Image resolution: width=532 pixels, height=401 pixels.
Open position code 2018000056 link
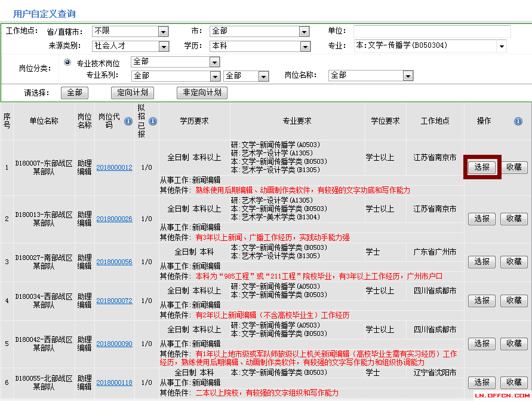[114, 262]
